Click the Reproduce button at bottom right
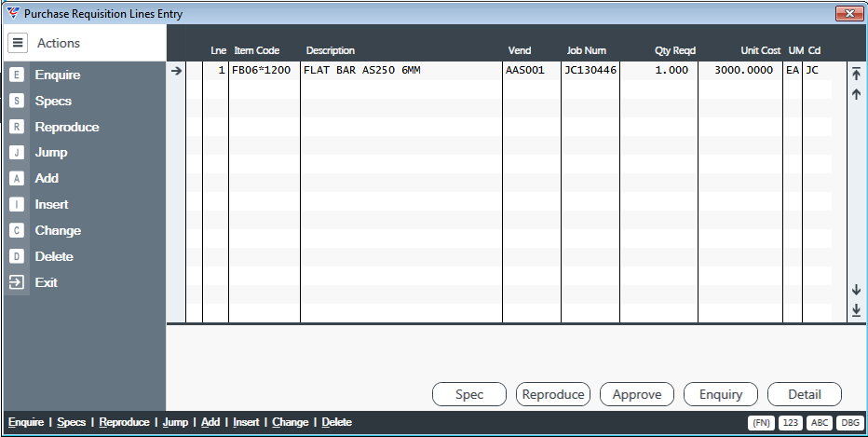The width and height of the screenshot is (868, 437). pyautogui.click(x=553, y=394)
